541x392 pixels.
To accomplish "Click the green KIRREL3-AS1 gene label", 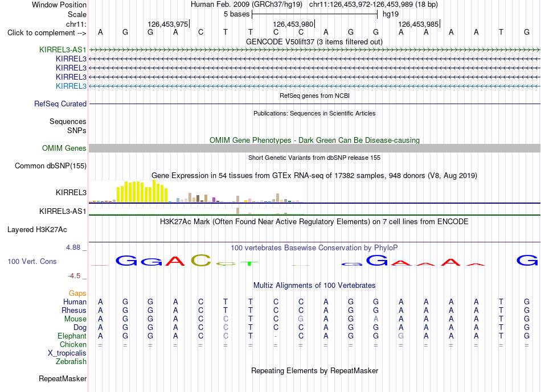I will tap(63, 49).
